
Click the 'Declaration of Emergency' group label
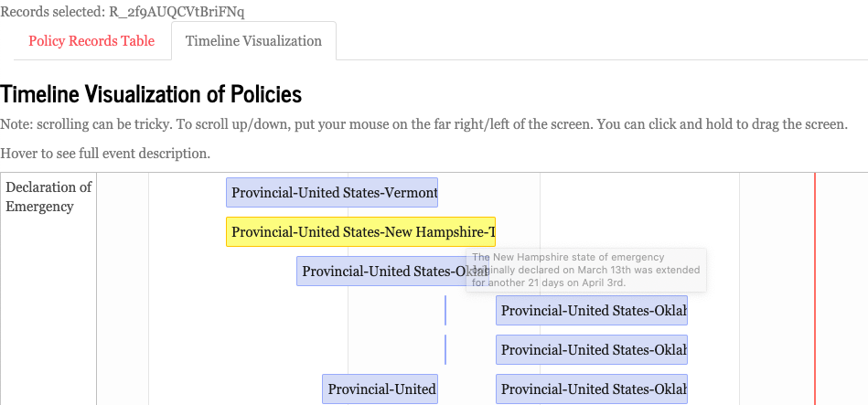(48, 197)
